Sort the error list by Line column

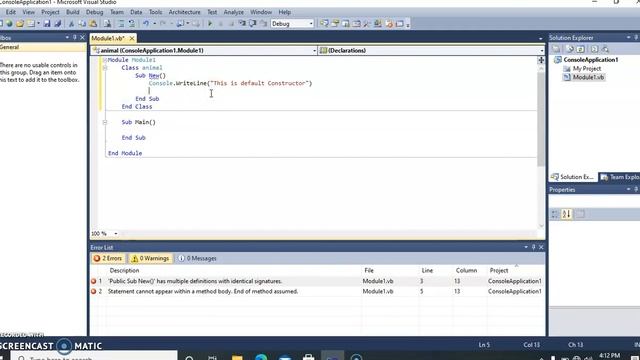coord(427,270)
